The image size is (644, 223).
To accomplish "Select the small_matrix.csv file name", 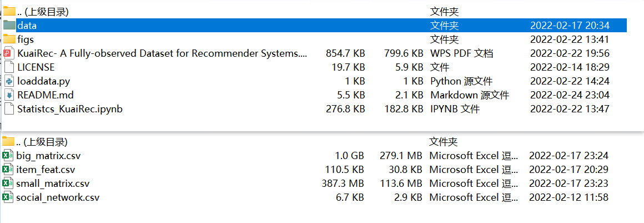I will point(53,184).
